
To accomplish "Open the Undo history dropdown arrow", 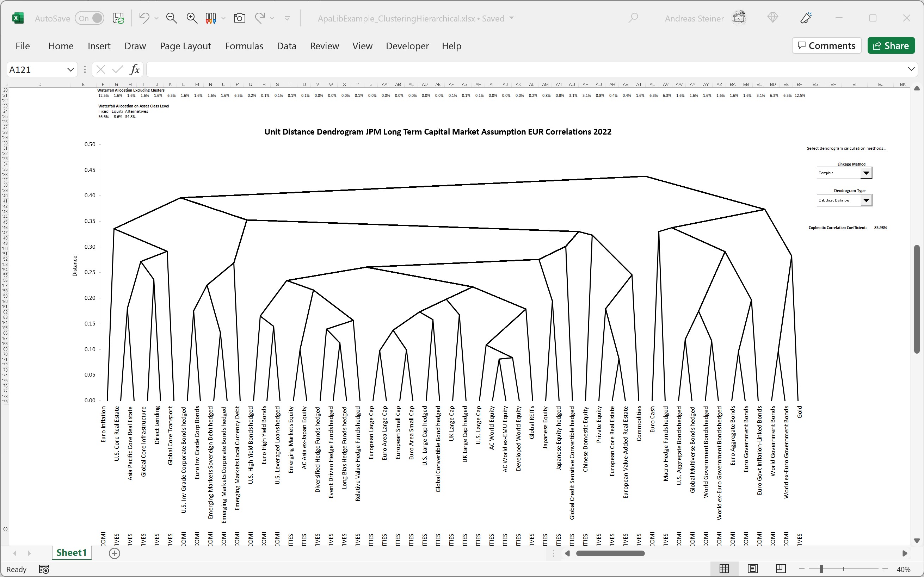I will [156, 18].
